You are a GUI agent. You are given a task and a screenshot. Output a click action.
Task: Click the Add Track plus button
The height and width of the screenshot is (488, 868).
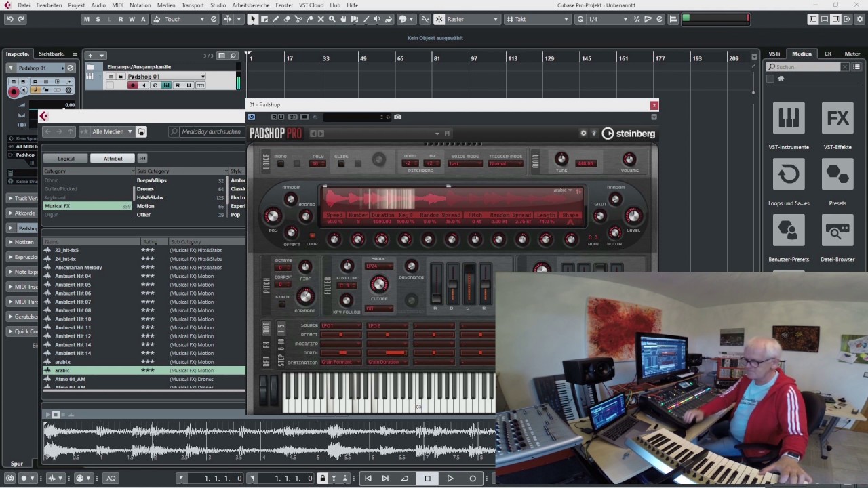click(90, 56)
